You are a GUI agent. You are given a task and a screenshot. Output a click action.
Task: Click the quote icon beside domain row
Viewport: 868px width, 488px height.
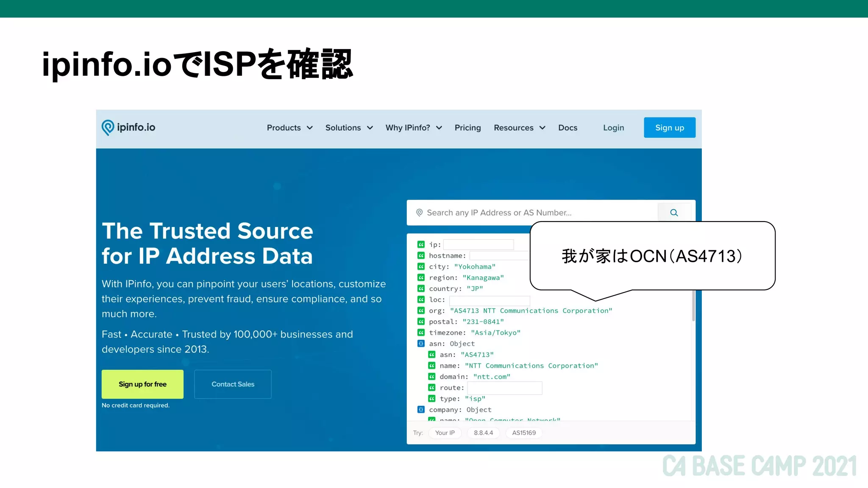pos(431,377)
